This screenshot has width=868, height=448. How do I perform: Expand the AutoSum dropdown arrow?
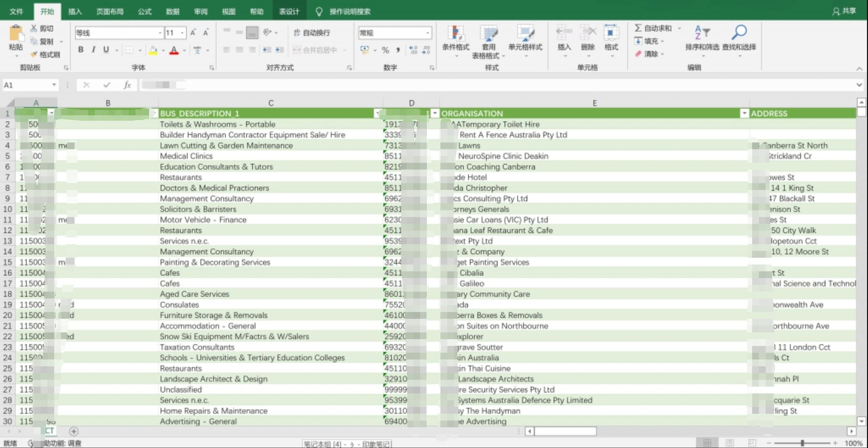(679, 28)
